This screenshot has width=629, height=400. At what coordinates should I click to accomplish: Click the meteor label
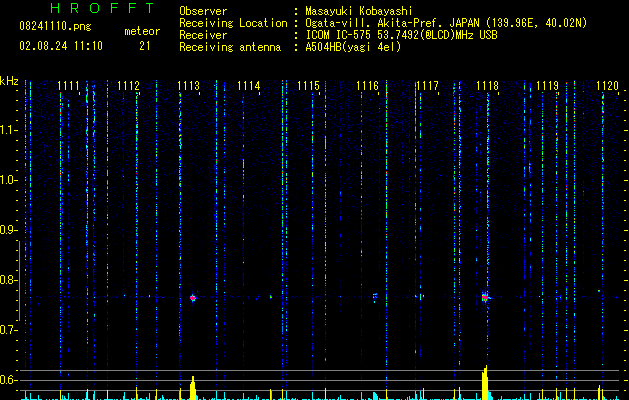142,31
